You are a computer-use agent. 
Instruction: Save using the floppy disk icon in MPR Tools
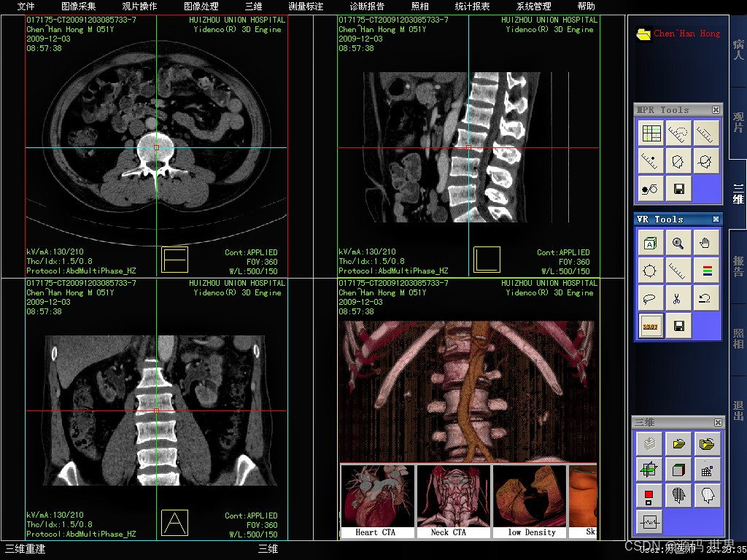(x=678, y=189)
